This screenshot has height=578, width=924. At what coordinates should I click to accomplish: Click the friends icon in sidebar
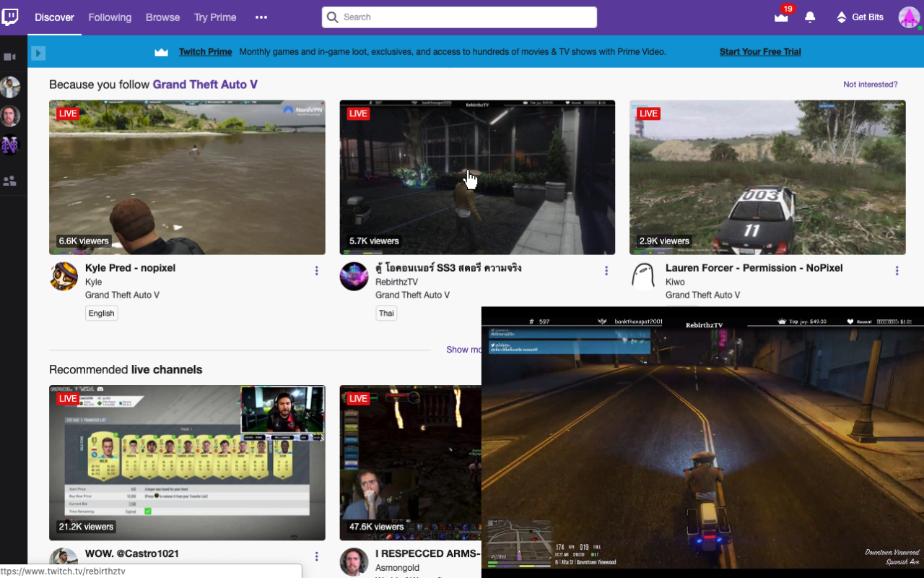pyautogui.click(x=10, y=181)
